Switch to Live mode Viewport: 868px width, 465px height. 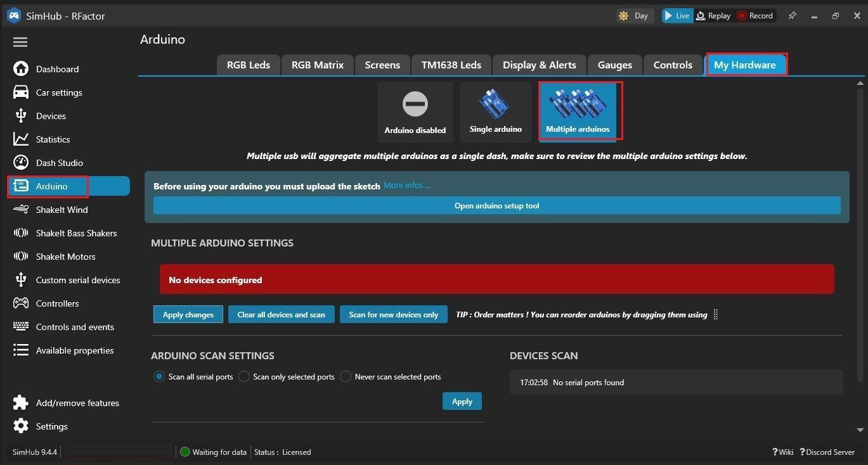pos(677,16)
